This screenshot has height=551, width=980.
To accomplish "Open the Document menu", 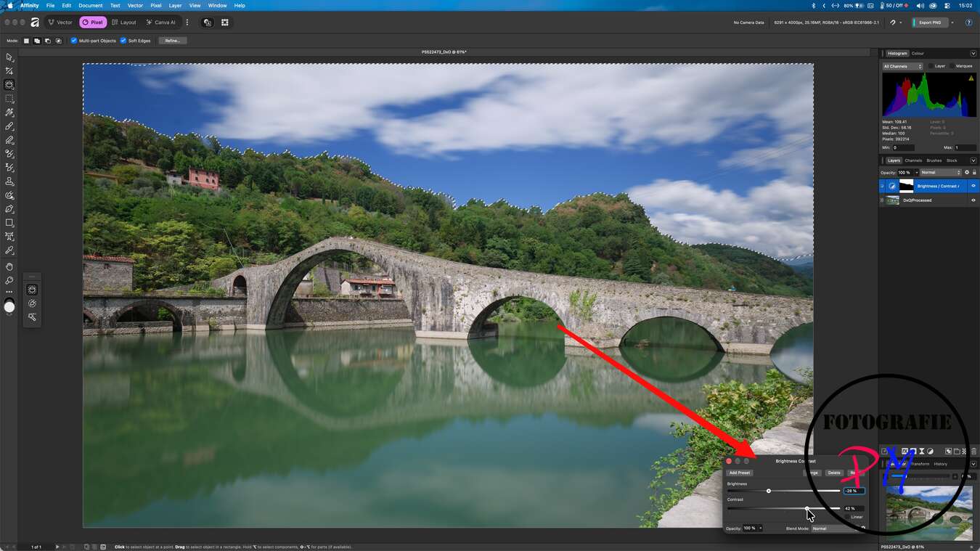I will [91, 5].
